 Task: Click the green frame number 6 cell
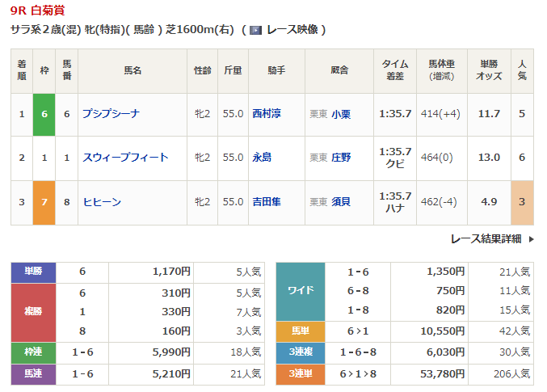click(x=44, y=114)
